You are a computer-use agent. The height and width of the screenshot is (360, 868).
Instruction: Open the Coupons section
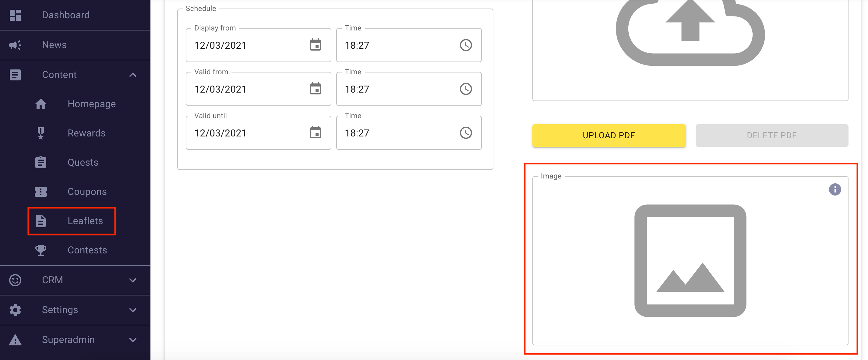click(87, 192)
